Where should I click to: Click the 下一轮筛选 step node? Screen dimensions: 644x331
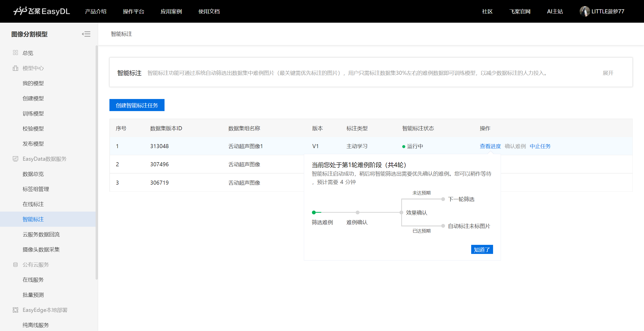(x=443, y=199)
